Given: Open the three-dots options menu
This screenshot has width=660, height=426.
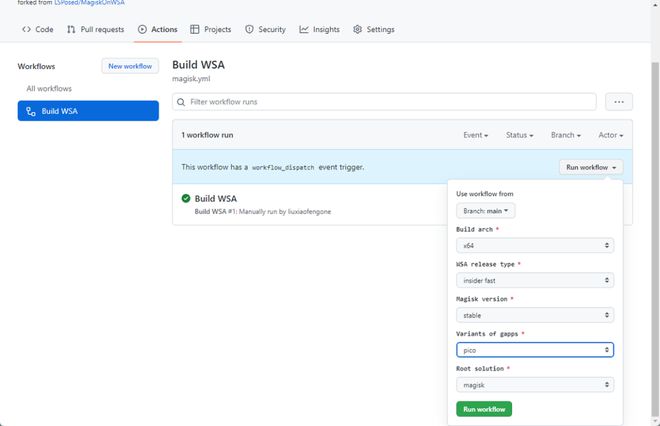Looking at the screenshot, I should [619, 102].
